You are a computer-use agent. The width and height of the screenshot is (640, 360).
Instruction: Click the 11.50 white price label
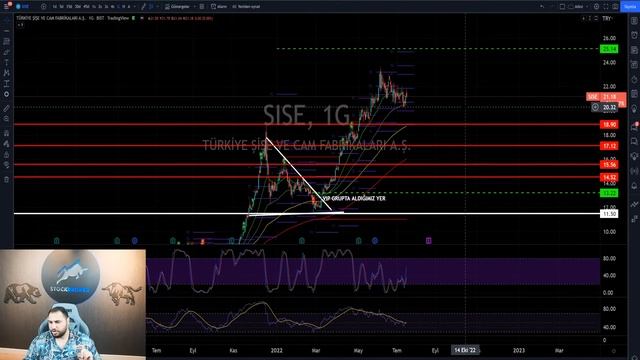pos(609,214)
